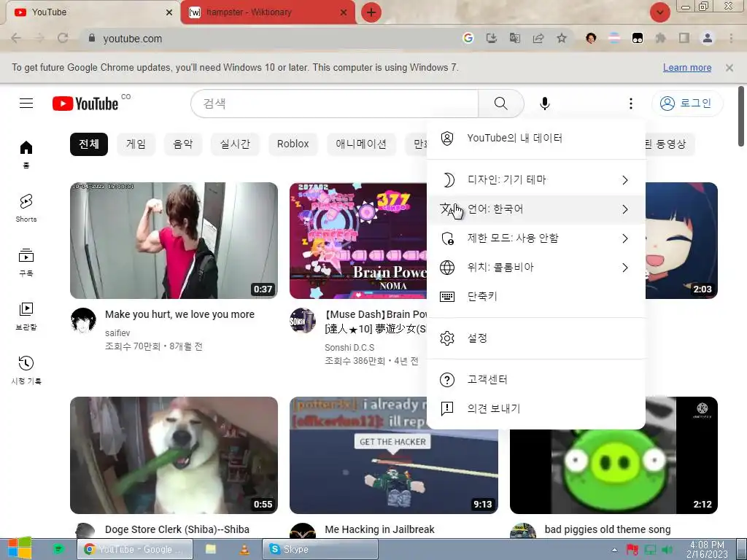Open the Chrome extensions puzzle icon
The height and width of the screenshot is (560, 747).
coord(660,38)
